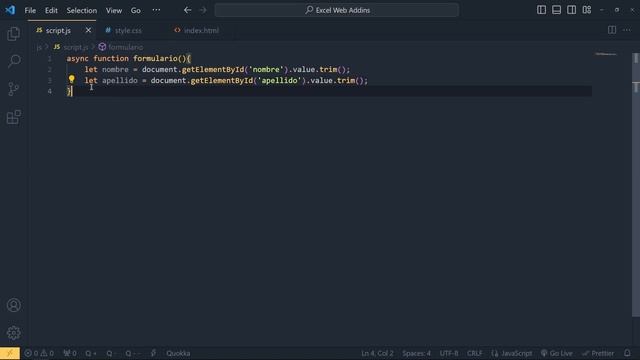Viewport: 640px width, 360px height.
Task: Go back with the left arrow
Action: pos(187,10)
